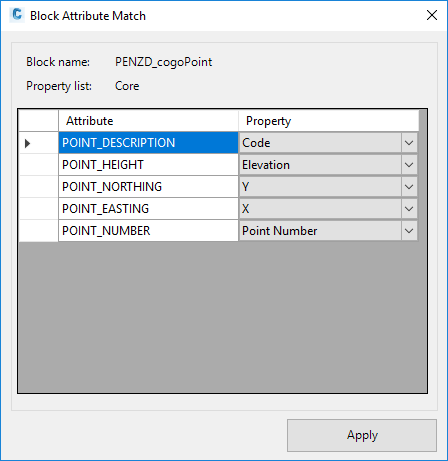Click the Attribute column header
Image resolution: width=448 pixels, height=461 pixels.
coord(148,121)
